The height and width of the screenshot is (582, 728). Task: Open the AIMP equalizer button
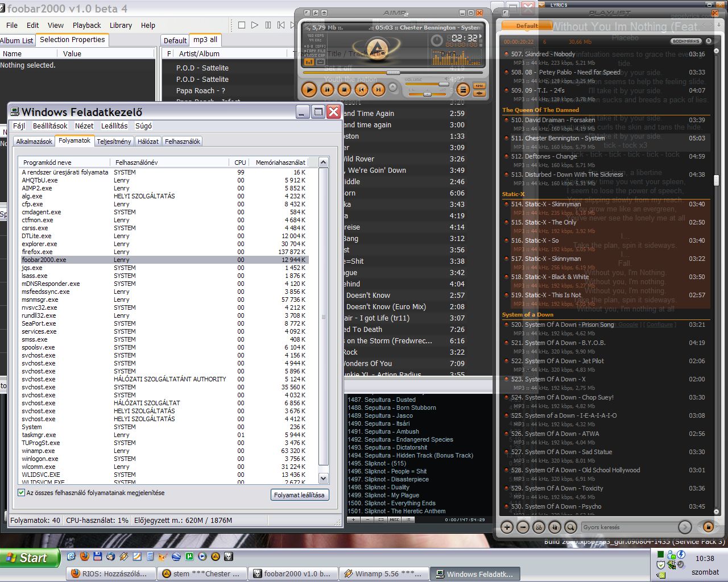click(x=479, y=86)
